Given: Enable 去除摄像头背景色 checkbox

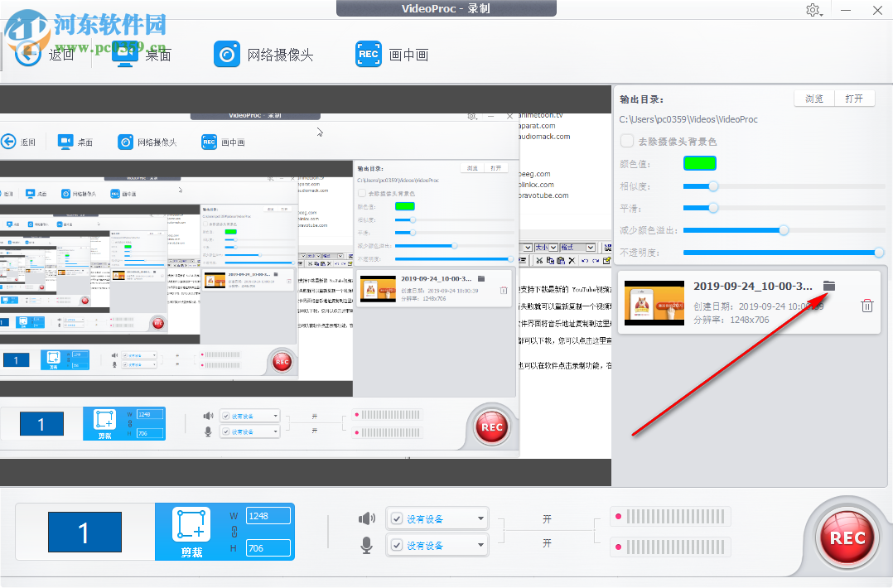Looking at the screenshot, I should point(627,140).
